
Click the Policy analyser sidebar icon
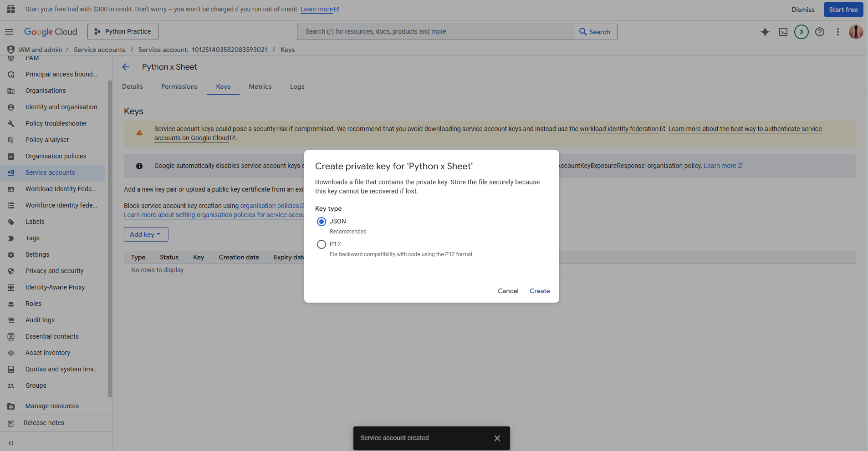(x=11, y=140)
